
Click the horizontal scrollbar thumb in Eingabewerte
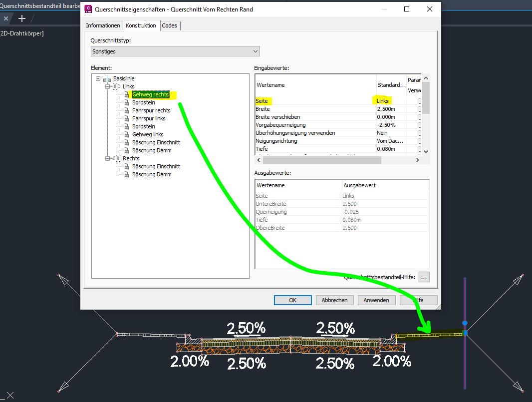click(322, 160)
